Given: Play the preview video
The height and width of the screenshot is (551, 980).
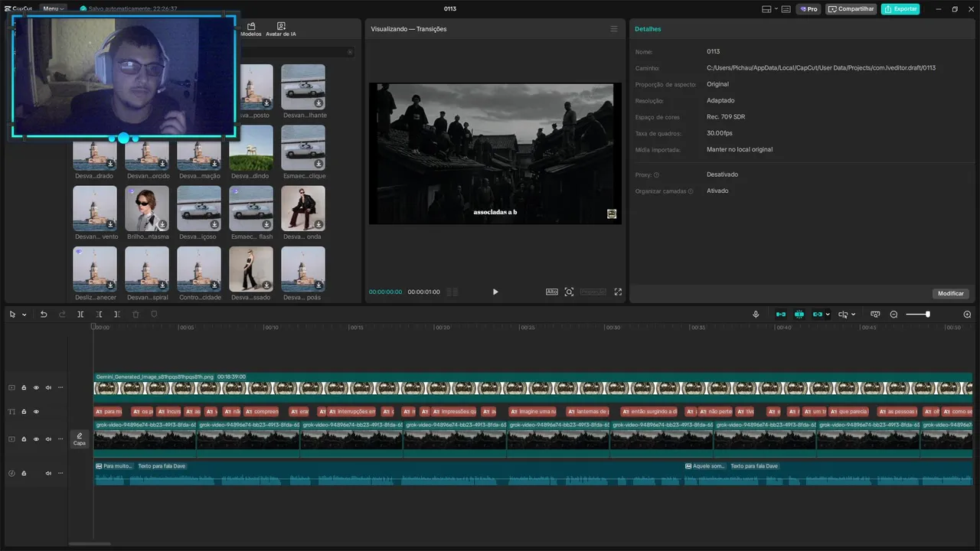Looking at the screenshot, I should (495, 292).
